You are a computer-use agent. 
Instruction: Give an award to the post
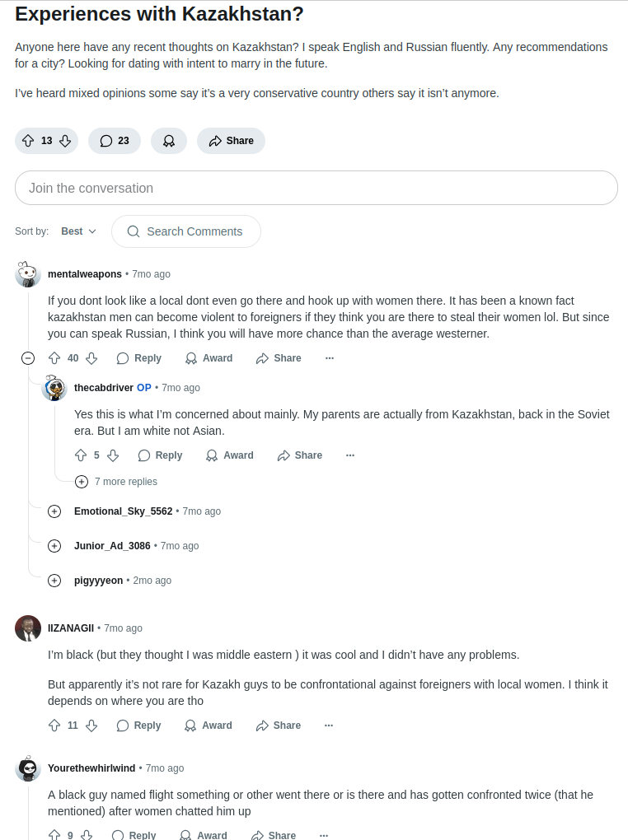tap(169, 141)
